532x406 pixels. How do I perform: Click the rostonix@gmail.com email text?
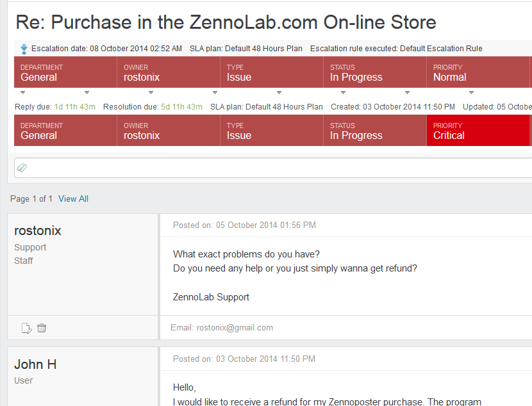(235, 328)
